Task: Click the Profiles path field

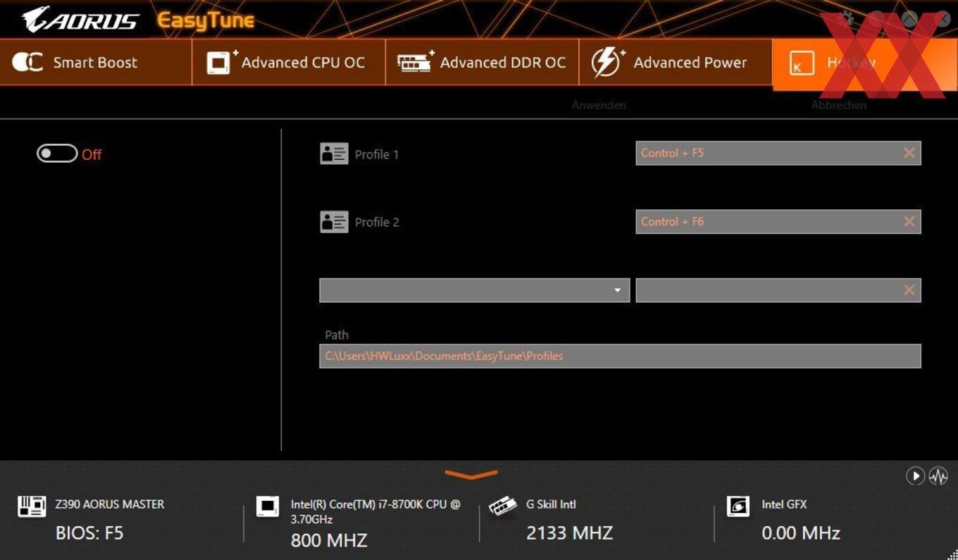Action: coord(620,356)
